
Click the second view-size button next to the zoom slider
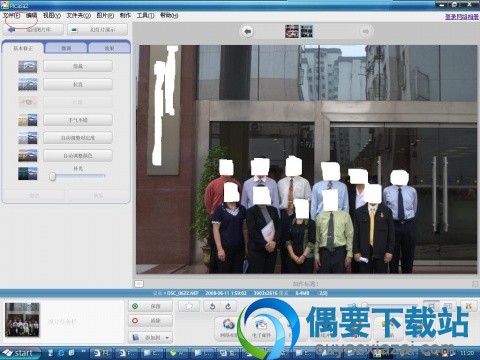[447, 305]
